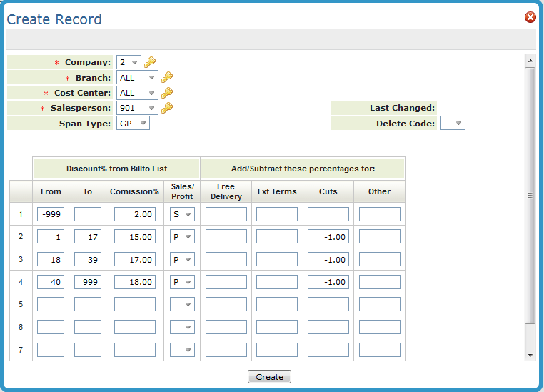Viewport: 544px width, 392px height.
Task: Click the Cuts field in row 3
Action: click(x=328, y=259)
